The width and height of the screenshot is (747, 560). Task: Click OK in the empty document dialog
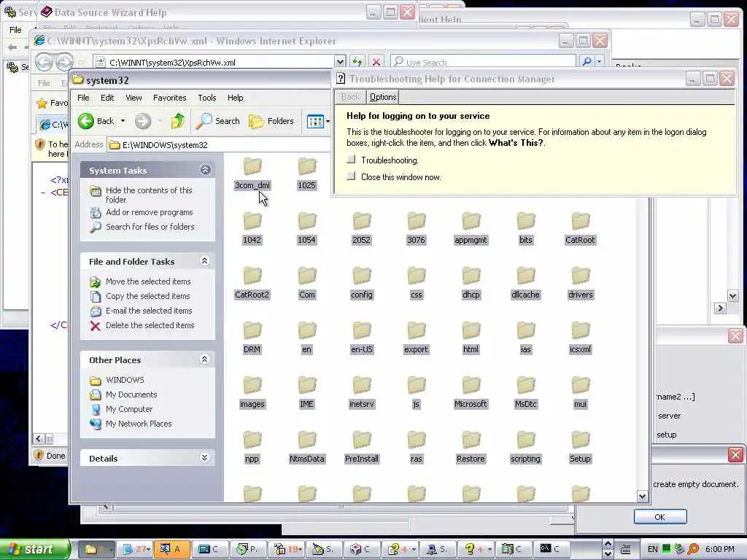[x=659, y=517]
